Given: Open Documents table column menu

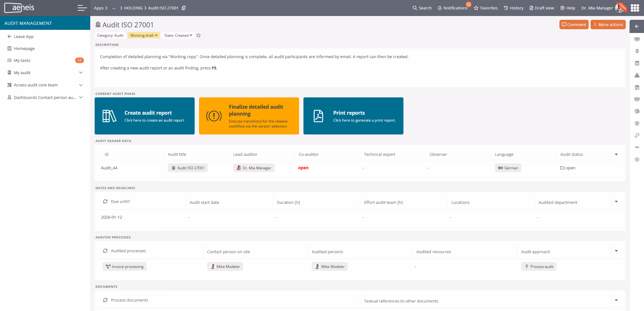Looking at the screenshot, I should [616, 300].
